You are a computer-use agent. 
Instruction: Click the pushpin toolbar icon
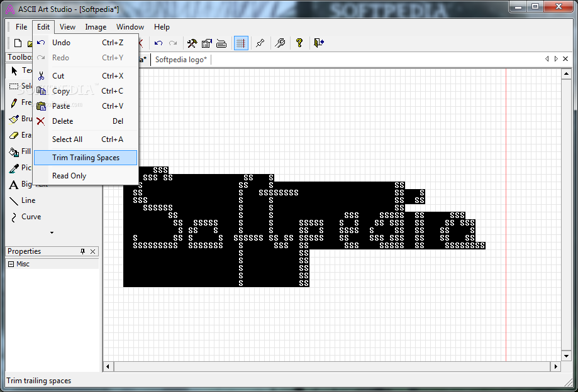(x=260, y=43)
